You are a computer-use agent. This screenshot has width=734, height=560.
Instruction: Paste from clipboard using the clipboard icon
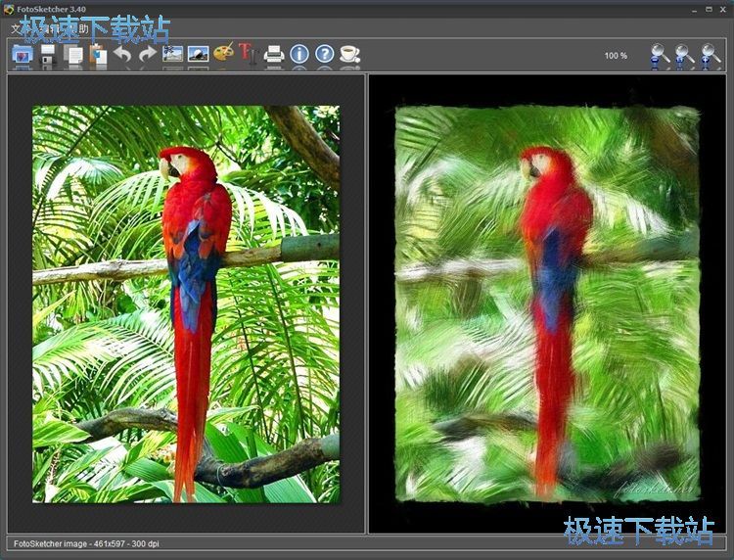click(x=97, y=54)
